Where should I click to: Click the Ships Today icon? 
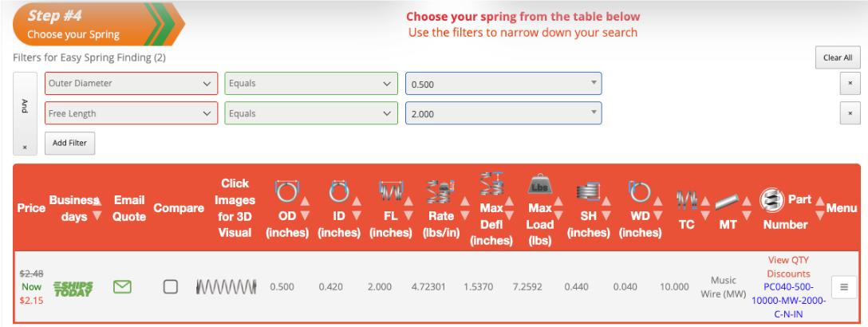pos(73,289)
